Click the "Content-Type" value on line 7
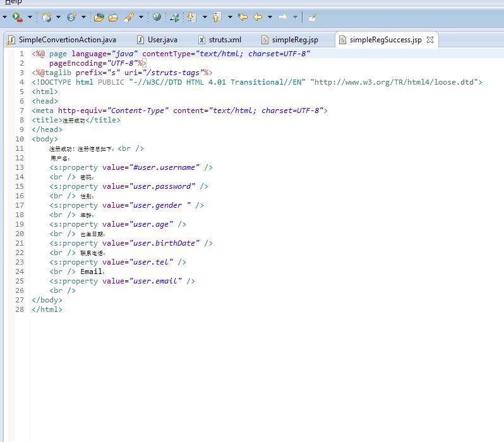Image resolution: width=504 pixels, height=442 pixels. click(138, 110)
